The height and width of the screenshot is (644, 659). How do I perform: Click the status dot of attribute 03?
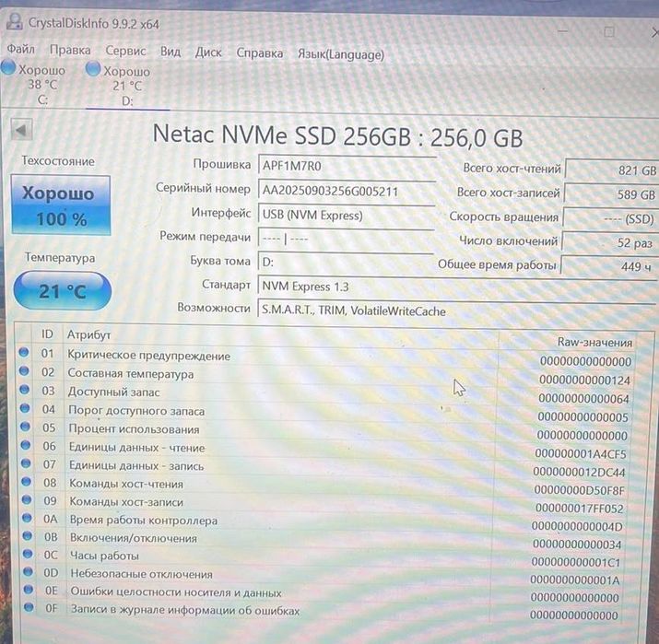coord(25,389)
